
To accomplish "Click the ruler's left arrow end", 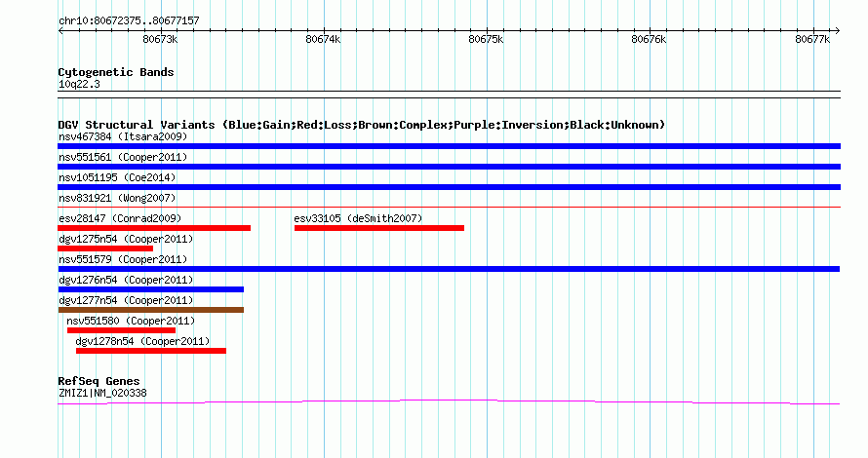I will (x=60, y=30).
